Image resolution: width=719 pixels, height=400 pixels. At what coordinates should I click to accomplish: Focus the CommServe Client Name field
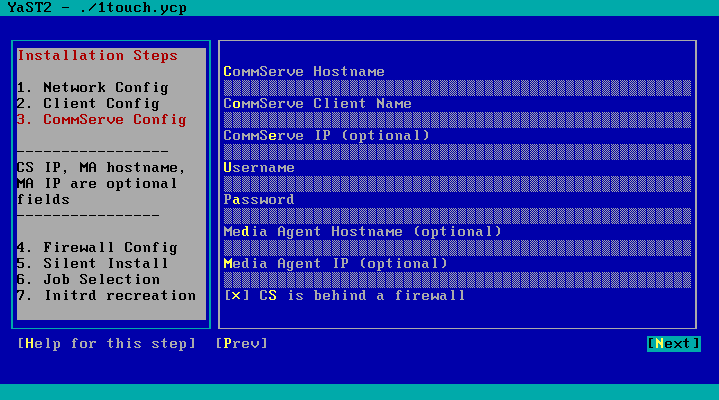click(x=456, y=119)
